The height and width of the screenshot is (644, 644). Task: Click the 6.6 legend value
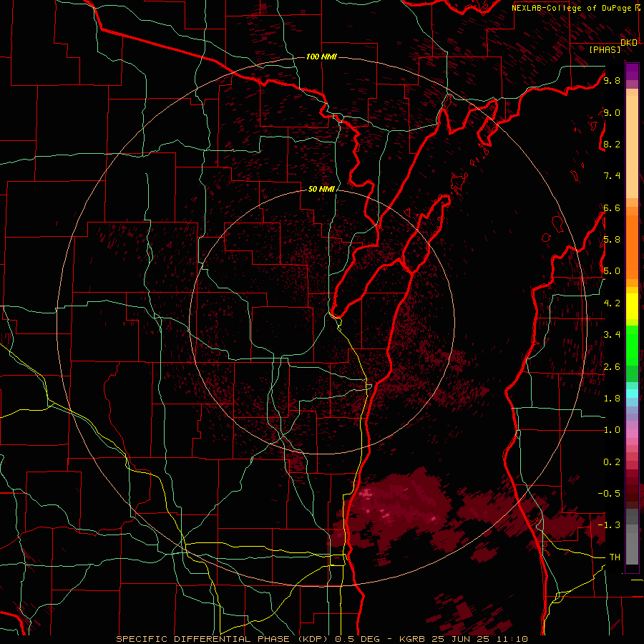click(x=612, y=208)
